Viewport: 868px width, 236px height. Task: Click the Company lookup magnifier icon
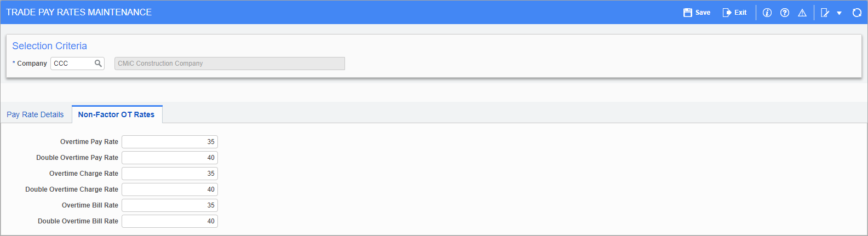coord(98,64)
